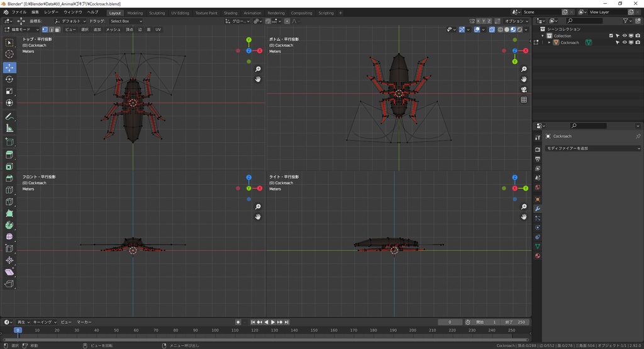
Task: Switch to face select mode icon
Action: click(x=58, y=30)
